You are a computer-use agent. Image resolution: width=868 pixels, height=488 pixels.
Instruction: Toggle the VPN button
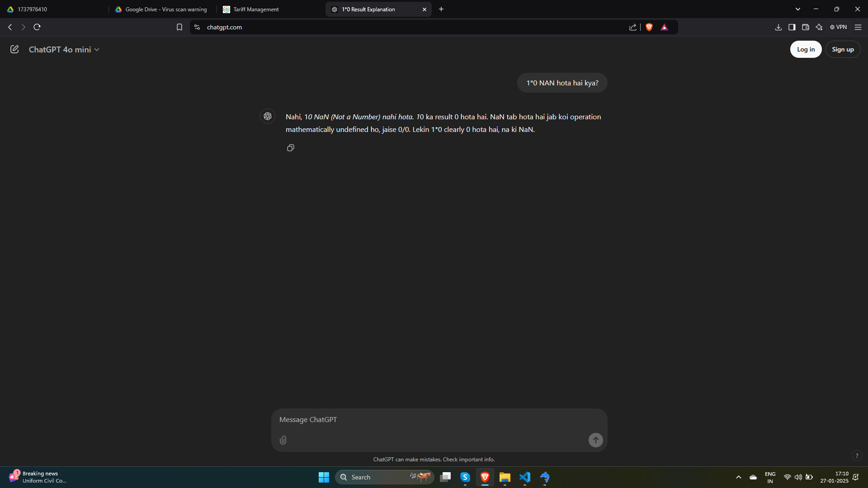[839, 27]
